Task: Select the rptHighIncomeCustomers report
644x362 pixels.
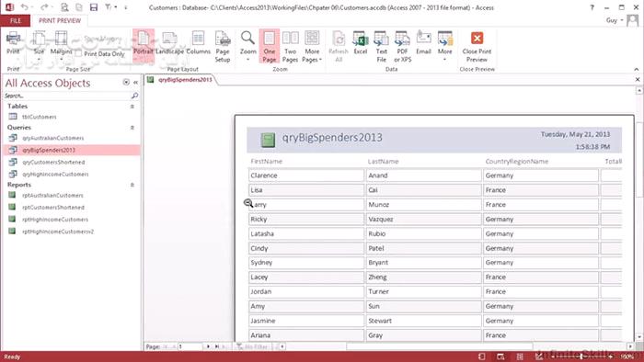Action: coord(55,220)
